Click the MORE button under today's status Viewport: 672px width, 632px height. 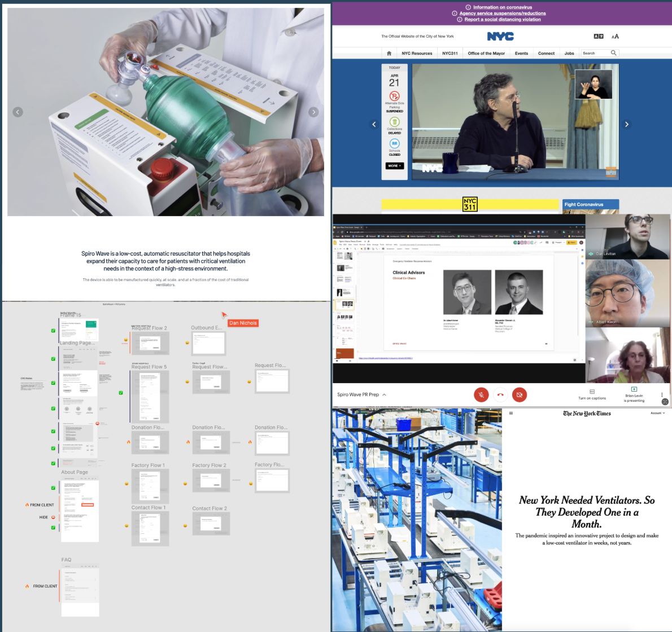click(x=395, y=166)
